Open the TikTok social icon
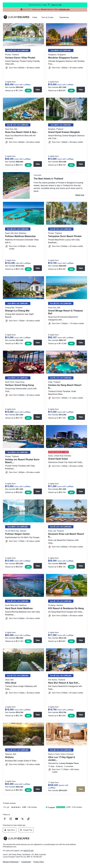The image size is (90, 868). 28,819
